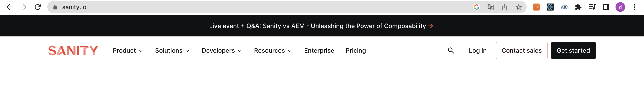This screenshot has width=644, height=97.
Task: Click the Get started button
Action: coord(573,51)
